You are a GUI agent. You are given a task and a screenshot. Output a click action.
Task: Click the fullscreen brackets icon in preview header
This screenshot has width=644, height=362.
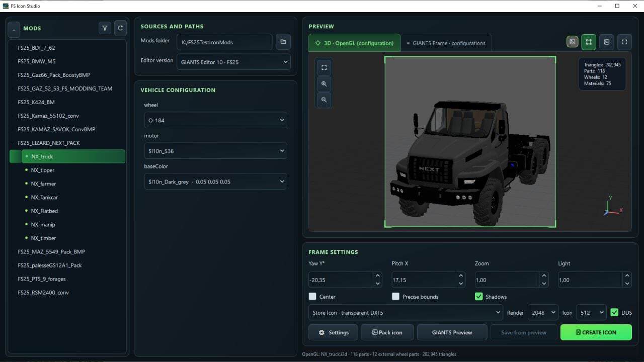(624, 42)
